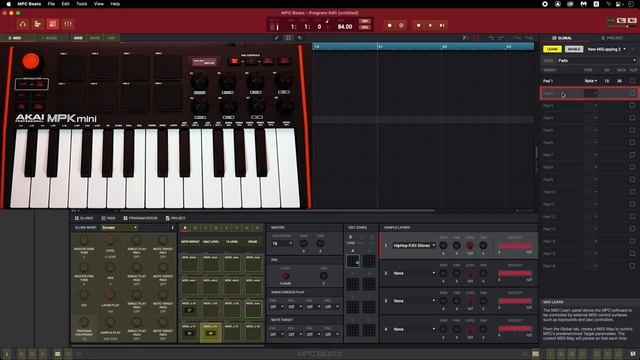This screenshot has width=640, height=360.
Task: Toggle the Pad 9 flip checkbox
Action: tap(632, 180)
